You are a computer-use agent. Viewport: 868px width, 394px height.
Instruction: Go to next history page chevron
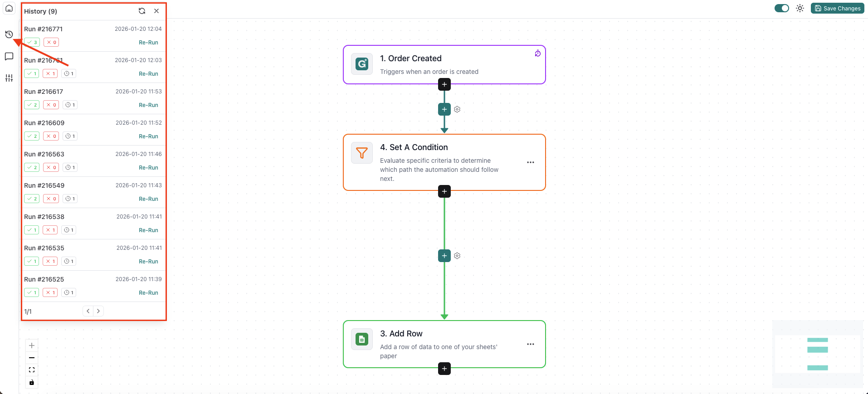[x=98, y=311]
